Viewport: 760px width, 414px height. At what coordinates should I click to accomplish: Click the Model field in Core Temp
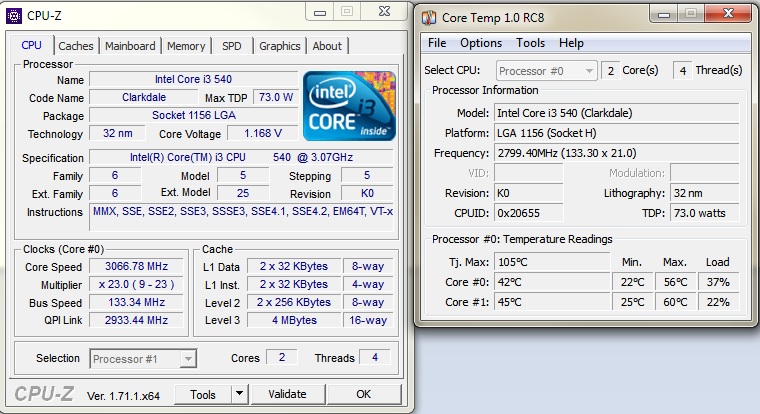(x=617, y=113)
